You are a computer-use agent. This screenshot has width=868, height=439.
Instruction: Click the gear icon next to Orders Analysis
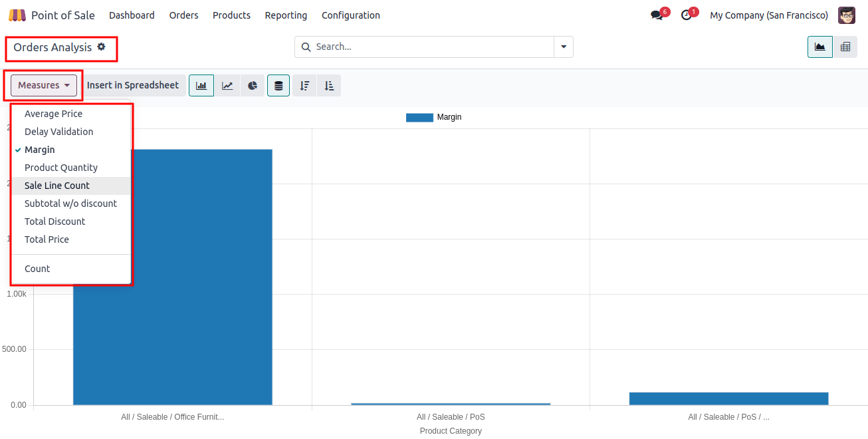101,47
